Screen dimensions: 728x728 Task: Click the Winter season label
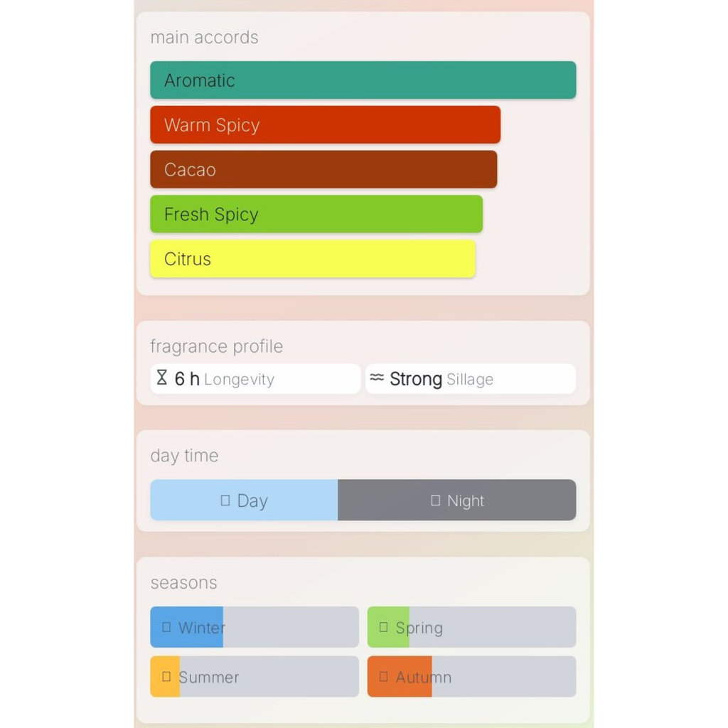(x=202, y=628)
